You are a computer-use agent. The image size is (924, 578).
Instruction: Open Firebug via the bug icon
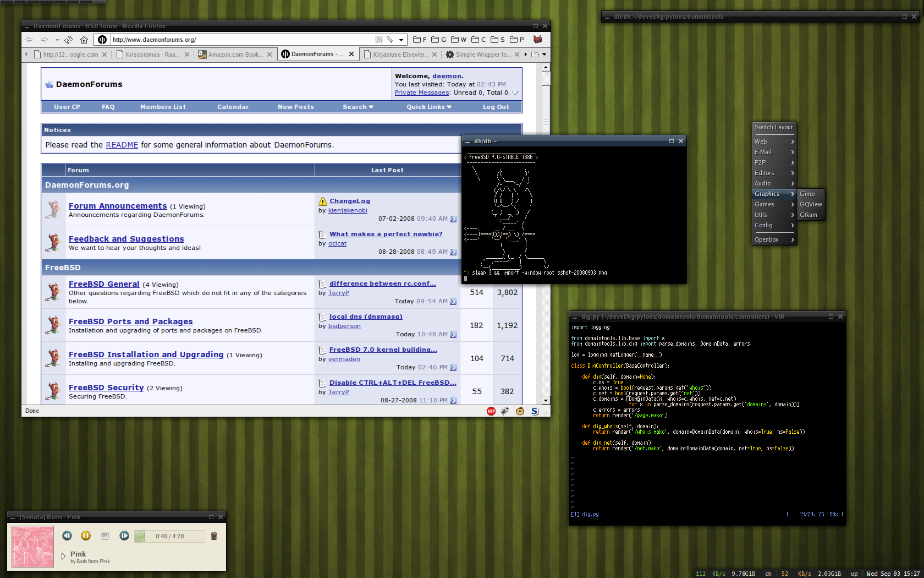[504, 411]
